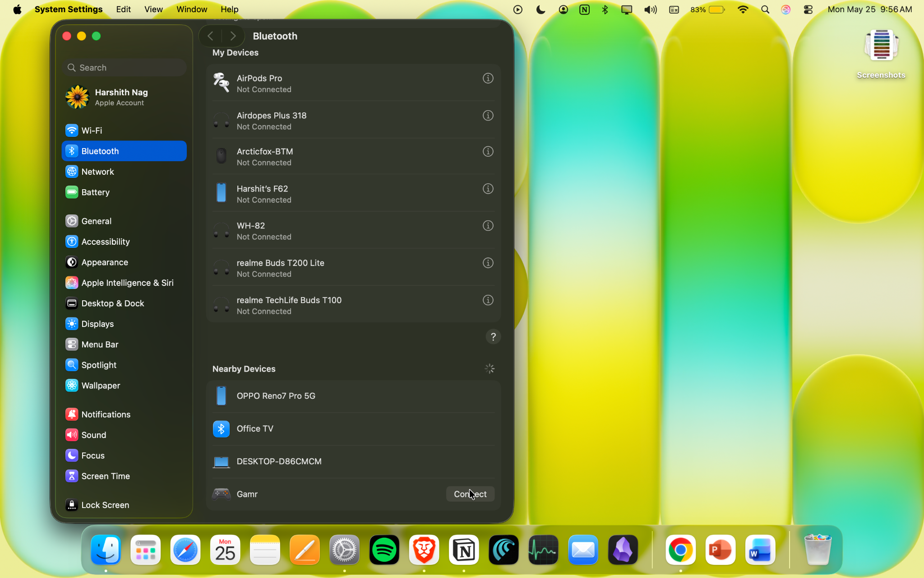Open volume control in menu bar

click(x=650, y=9)
